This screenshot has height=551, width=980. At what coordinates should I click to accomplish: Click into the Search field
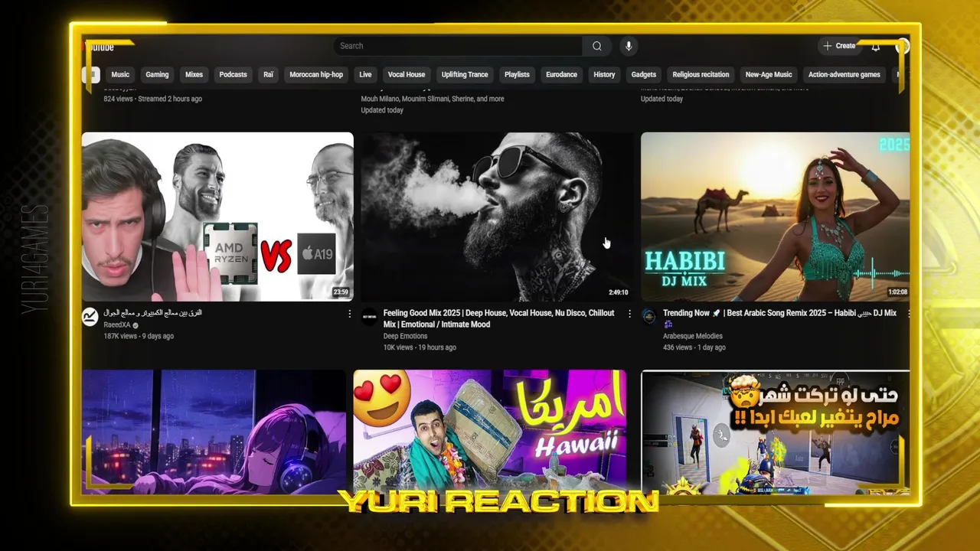458,46
